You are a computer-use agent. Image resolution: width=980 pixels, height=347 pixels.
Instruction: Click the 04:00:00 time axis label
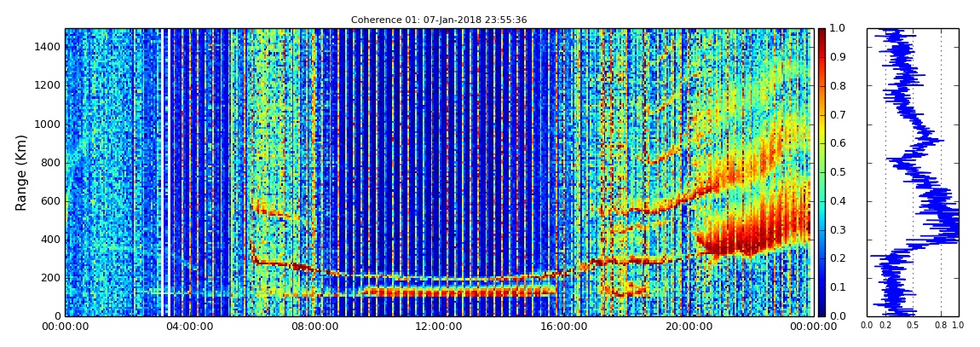[x=189, y=327]
